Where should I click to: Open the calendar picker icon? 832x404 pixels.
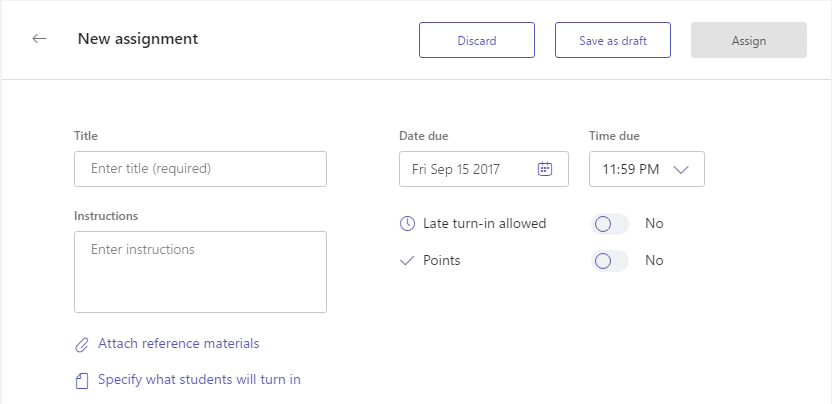[x=545, y=169]
